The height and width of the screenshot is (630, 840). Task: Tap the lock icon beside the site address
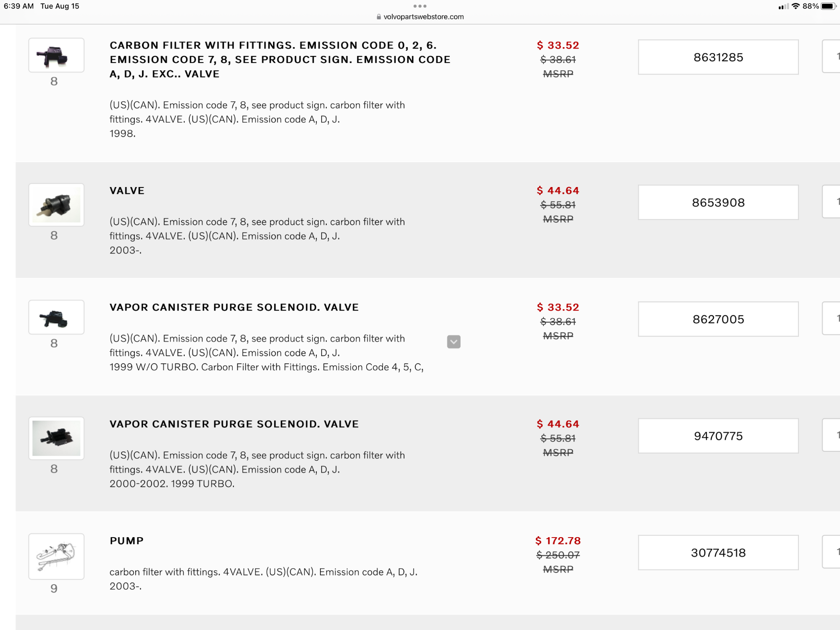pos(379,17)
